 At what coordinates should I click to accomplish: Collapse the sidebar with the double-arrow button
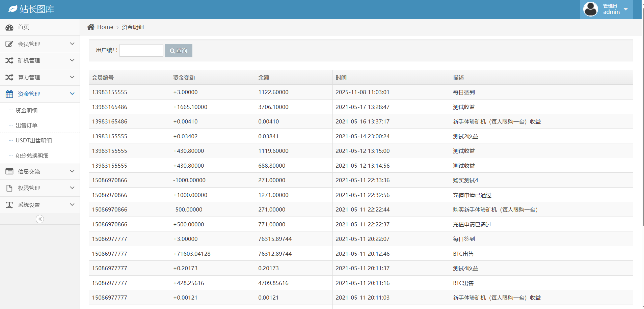point(40,219)
